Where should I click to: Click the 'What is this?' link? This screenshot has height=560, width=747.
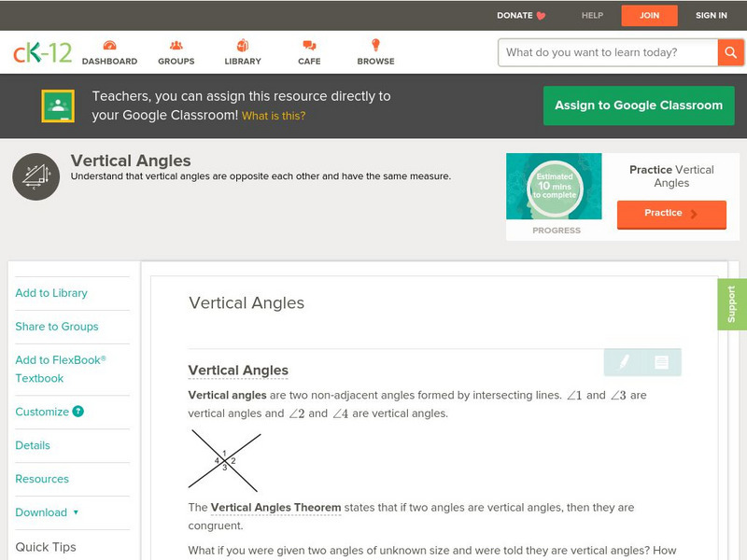274,116
